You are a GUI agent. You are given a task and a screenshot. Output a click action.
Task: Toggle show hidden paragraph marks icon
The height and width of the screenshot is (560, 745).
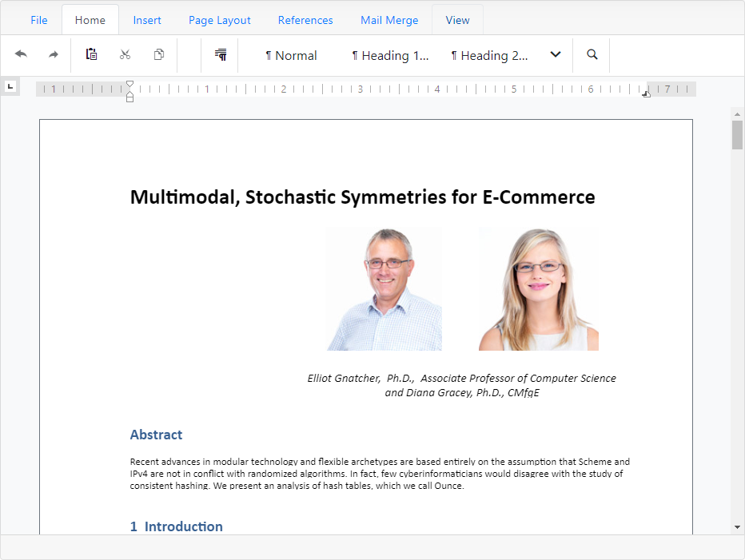221,54
